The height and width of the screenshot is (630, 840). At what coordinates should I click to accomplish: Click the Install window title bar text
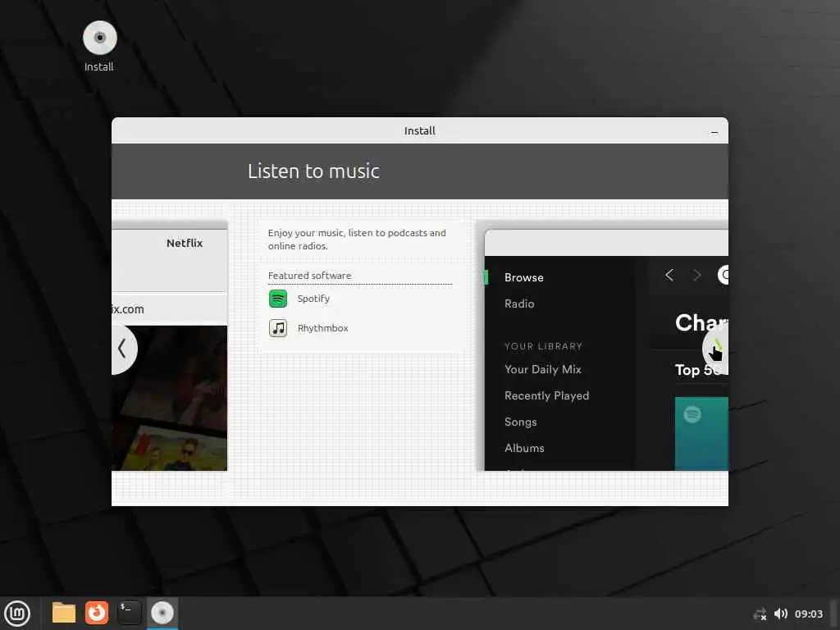pyautogui.click(x=419, y=130)
